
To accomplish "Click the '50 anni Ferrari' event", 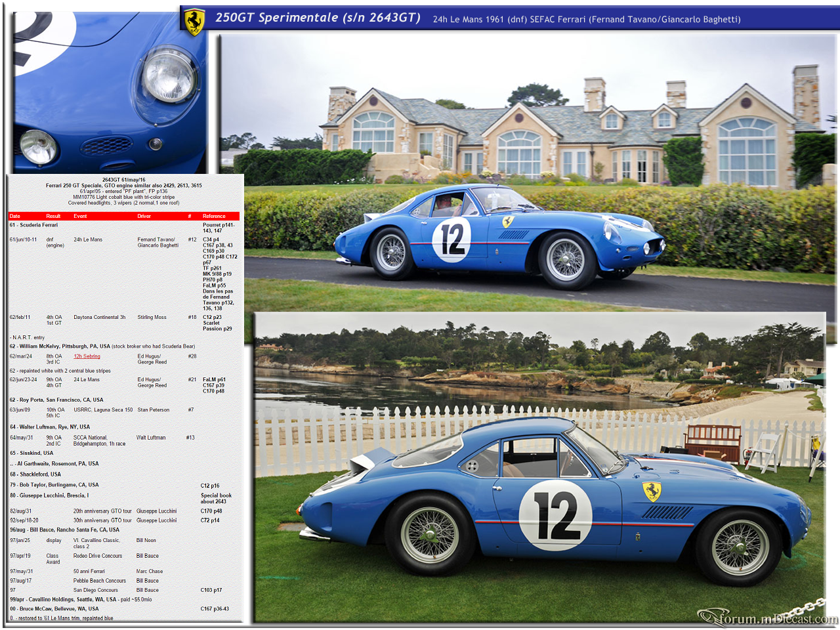I will tap(89, 571).
